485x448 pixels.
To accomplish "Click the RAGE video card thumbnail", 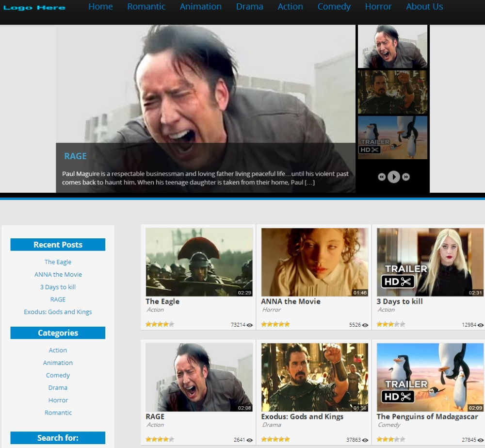I will (199, 377).
